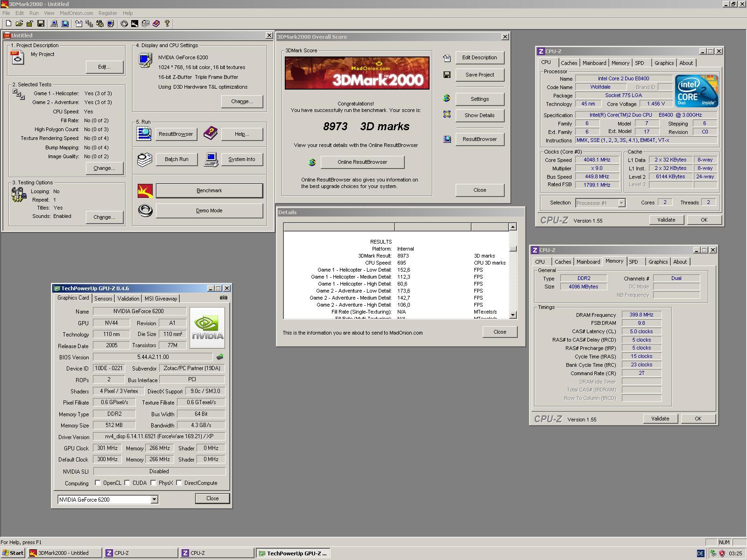Click the purple help book toolbar icon
The height and width of the screenshot is (560, 747).
point(156,23)
